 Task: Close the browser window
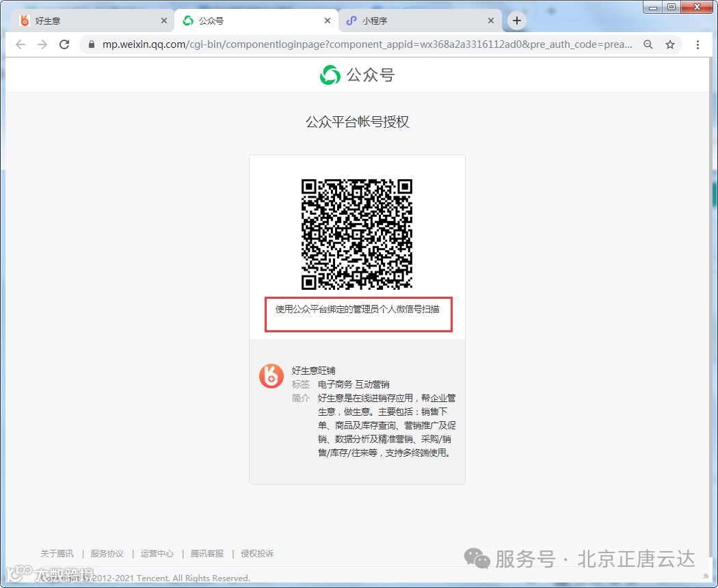(697, 7)
